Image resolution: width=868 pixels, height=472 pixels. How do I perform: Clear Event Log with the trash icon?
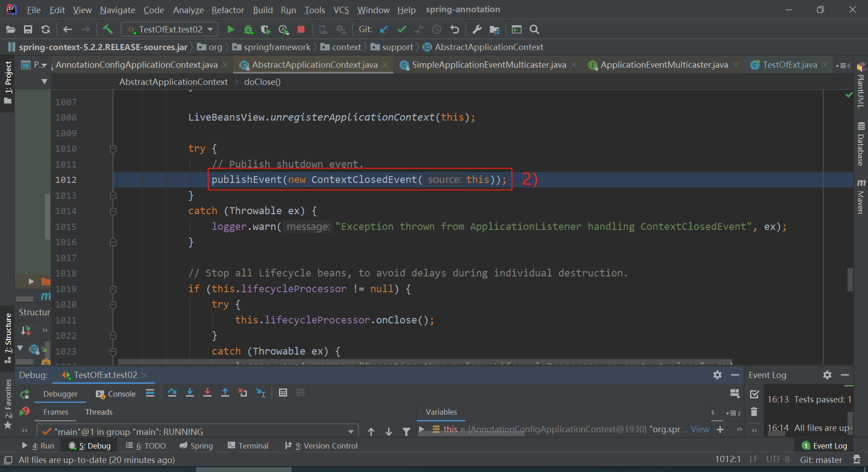(754, 412)
